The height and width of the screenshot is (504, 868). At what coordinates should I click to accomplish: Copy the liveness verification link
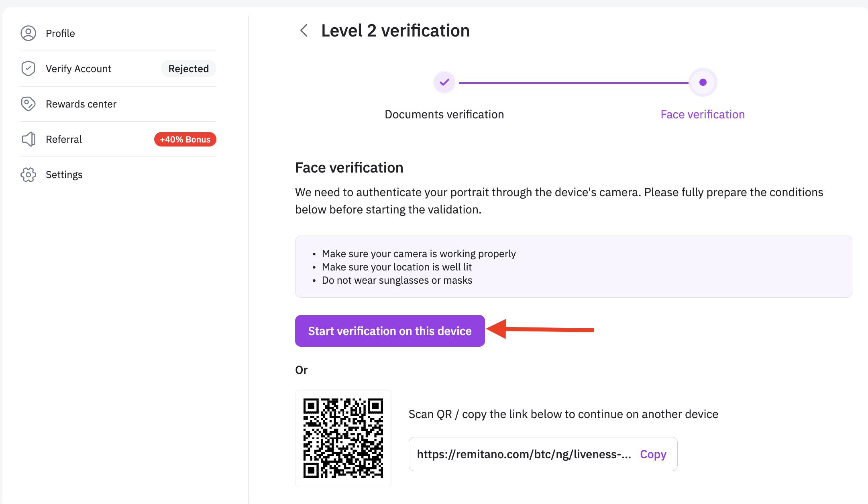pyautogui.click(x=653, y=454)
